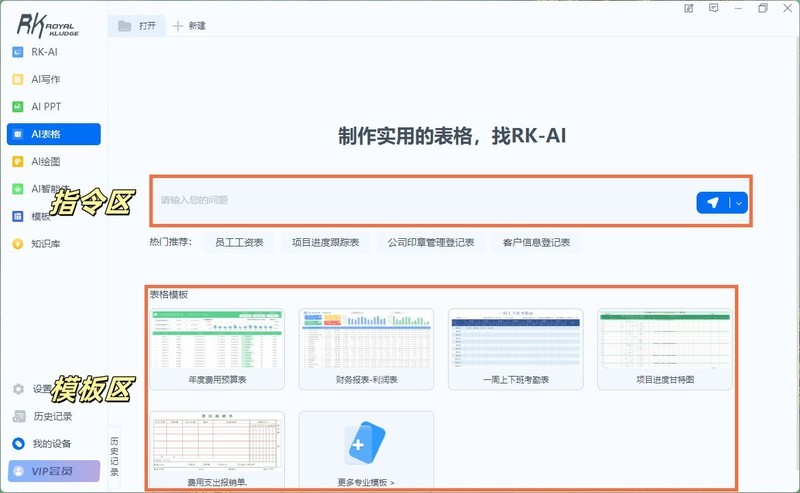Open the 费用支出报销单 template
The height and width of the screenshot is (493, 800).
(x=217, y=450)
